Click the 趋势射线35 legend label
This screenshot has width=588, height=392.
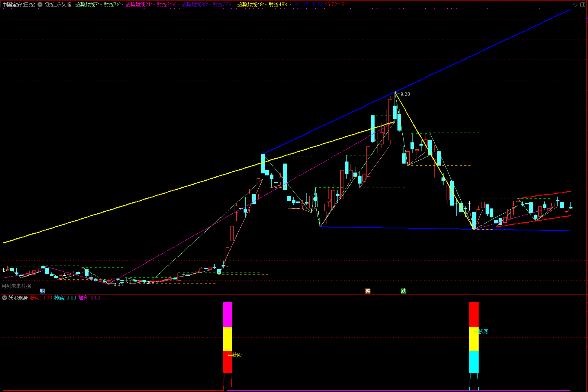point(196,5)
